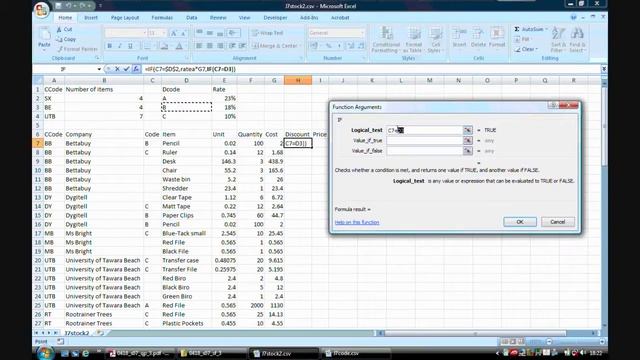Click Internet Explorer quick launch icon
Screen dimensions: 640x360
coord(86,353)
